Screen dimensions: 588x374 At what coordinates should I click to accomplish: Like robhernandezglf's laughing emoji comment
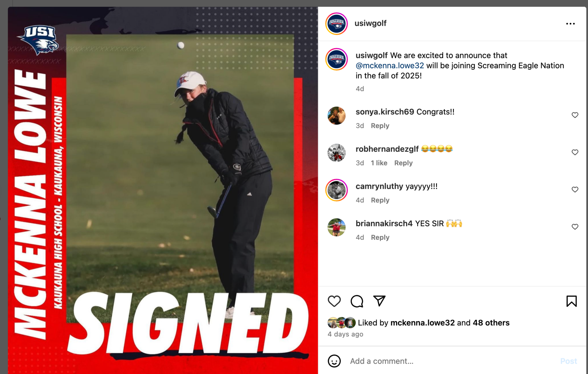(575, 152)
